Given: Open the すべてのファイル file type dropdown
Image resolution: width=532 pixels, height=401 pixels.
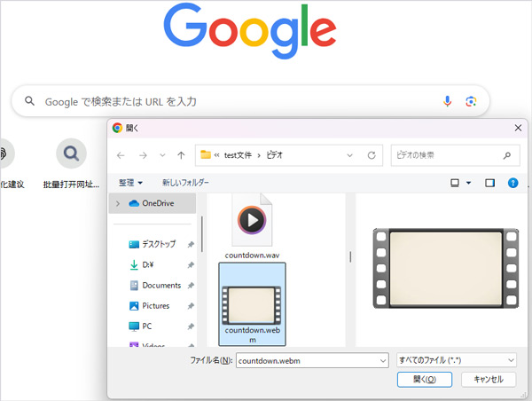Looking at the screenshot, I should pyautogui.click(x=457, y=360).
